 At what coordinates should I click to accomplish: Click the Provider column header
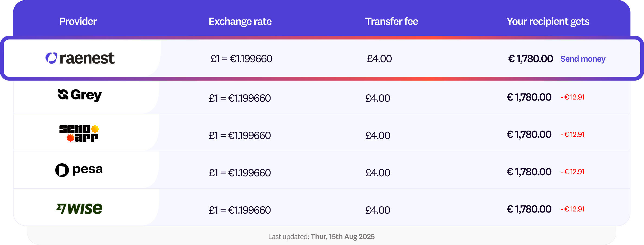coord(78,21)
